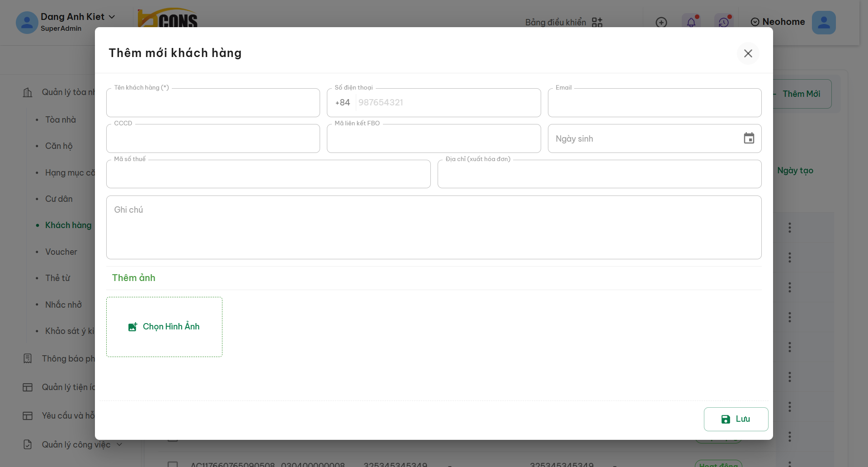This screenshot has height=467, width=868.
Task: Select Voucher in the sidebar
Action: click(61, 252)
